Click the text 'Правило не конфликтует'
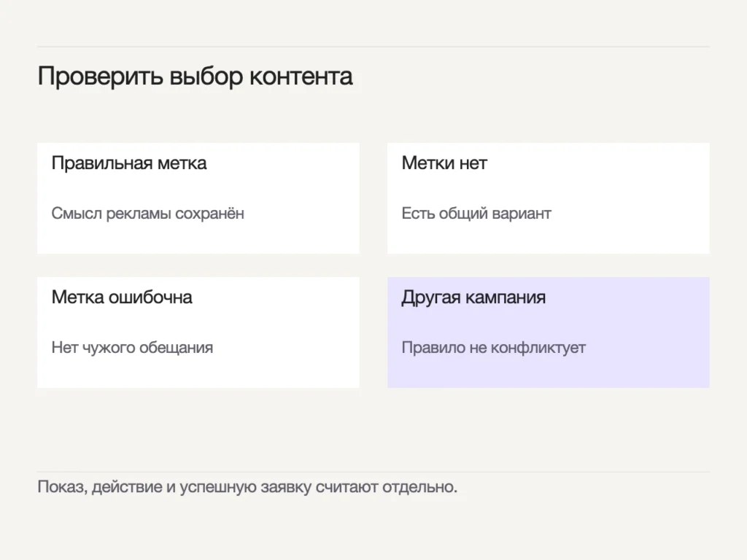This screenshot has width=747, height=560. 494,348
